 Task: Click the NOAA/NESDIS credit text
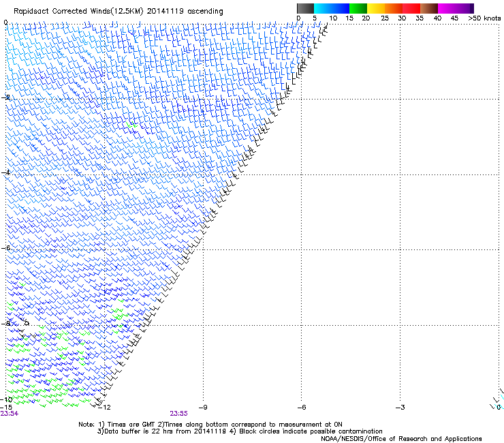[401, 439]
